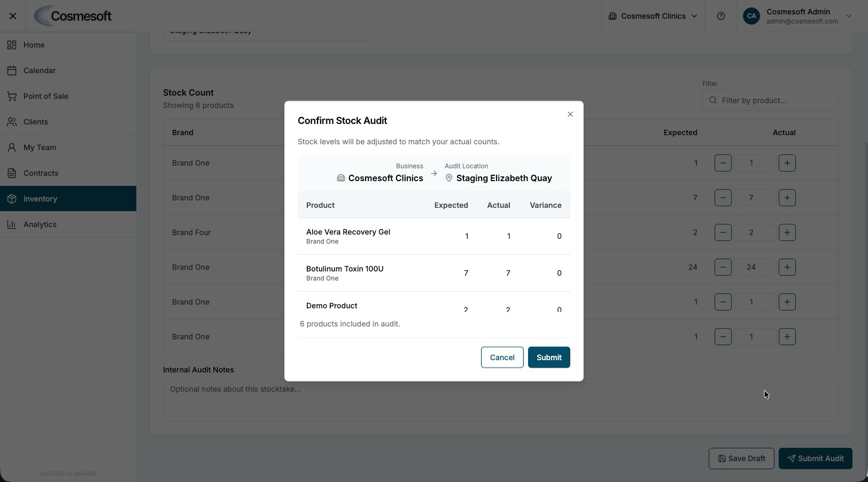Click the Variance column header
This screenshot has height=482, width=868.
pyautogui.click(x=545, y=205)
